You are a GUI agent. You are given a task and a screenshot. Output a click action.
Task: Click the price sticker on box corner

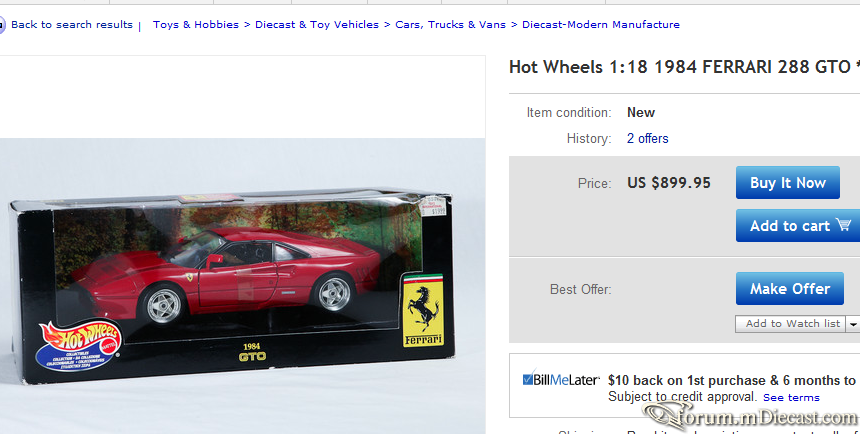pos(433,206)
